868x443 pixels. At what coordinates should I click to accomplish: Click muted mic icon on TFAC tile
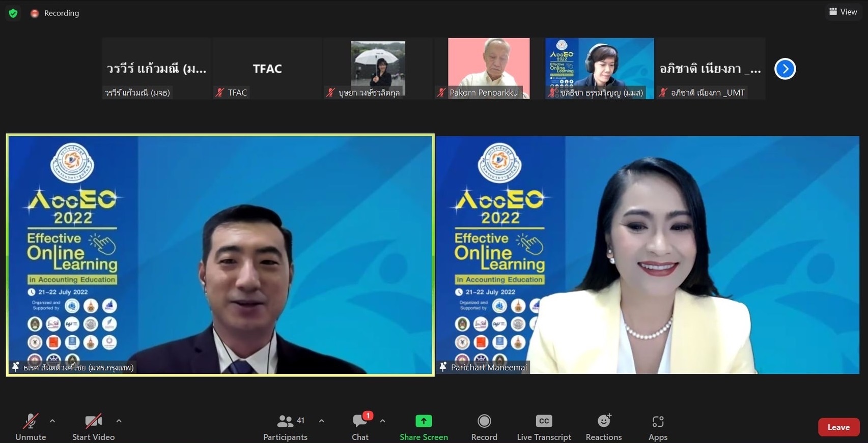tap(219, 93)
